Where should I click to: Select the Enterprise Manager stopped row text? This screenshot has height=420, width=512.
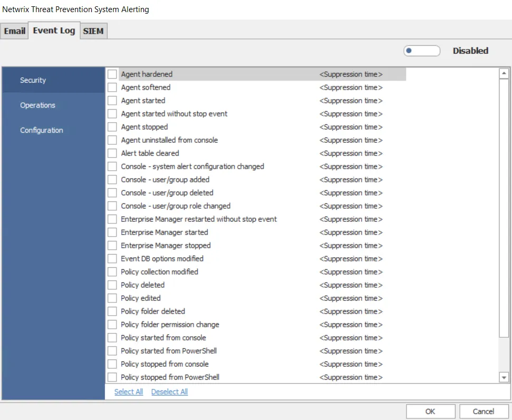coord(166,246)
